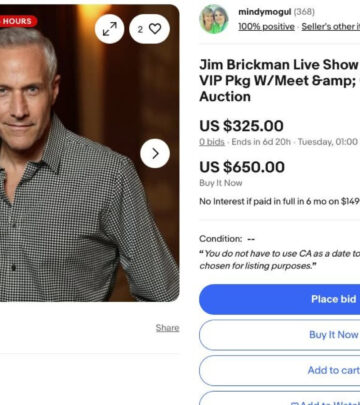Click the Buy It Now button
360x405 pixels.
pos(279,335)
